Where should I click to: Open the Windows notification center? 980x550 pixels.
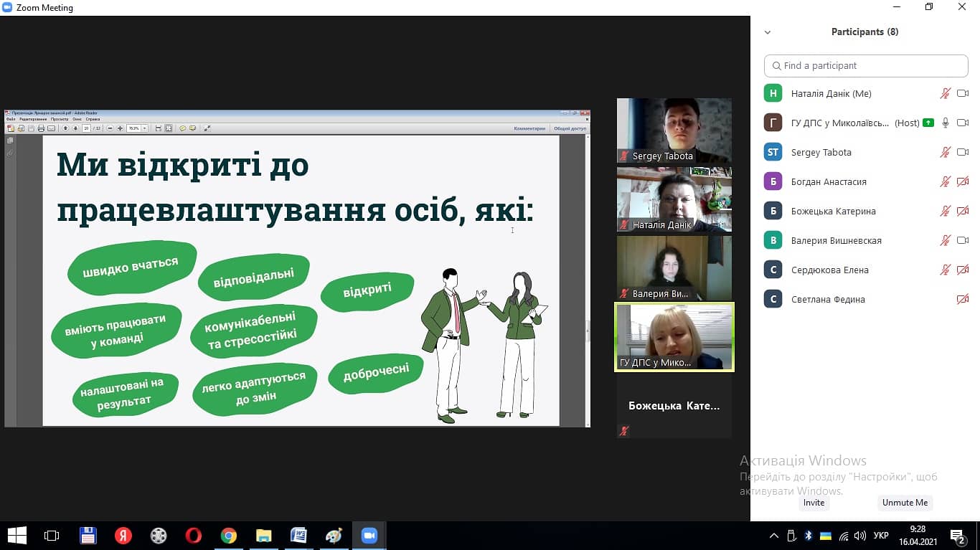pos(957,536)
